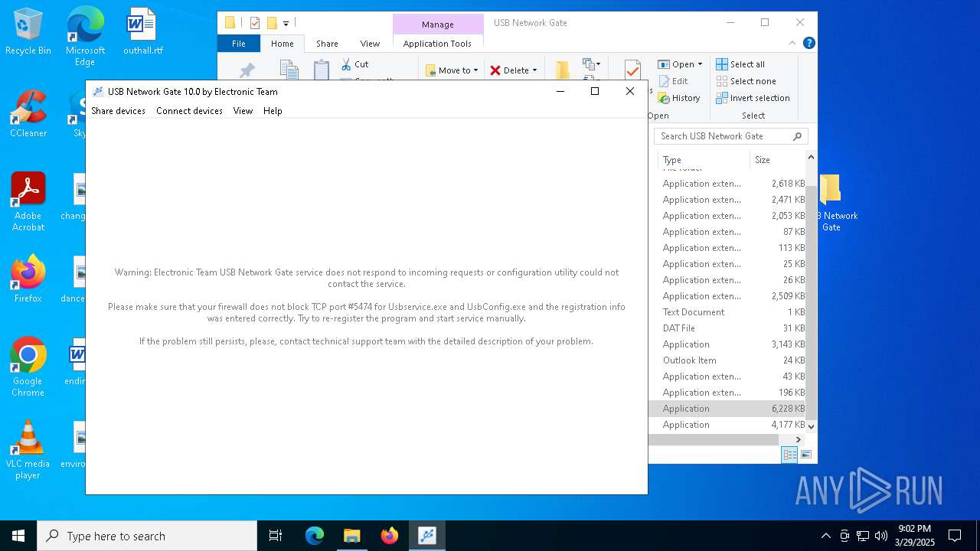Screen dimensions: 980x551
Task: Click the Properties checkmark icon
Action: [x=632, y=70]
